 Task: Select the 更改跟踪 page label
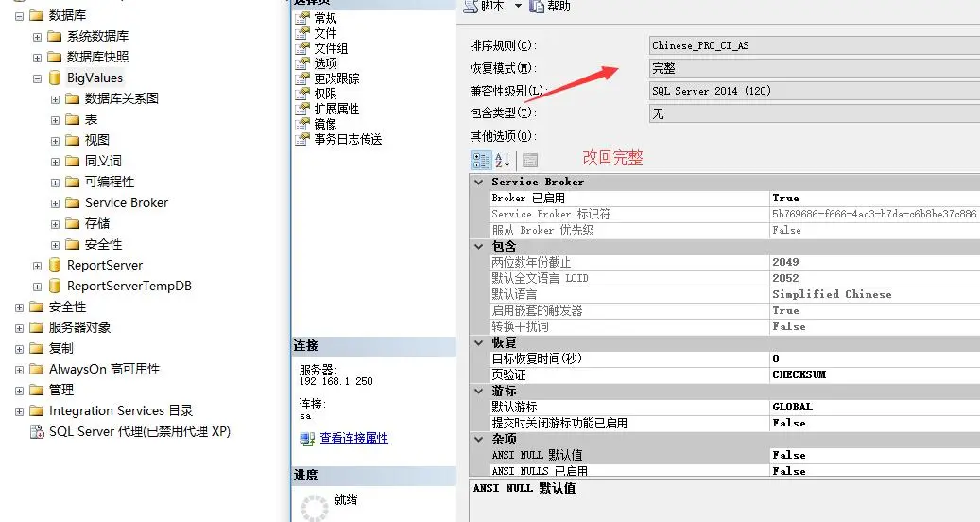tap(336, 78)
